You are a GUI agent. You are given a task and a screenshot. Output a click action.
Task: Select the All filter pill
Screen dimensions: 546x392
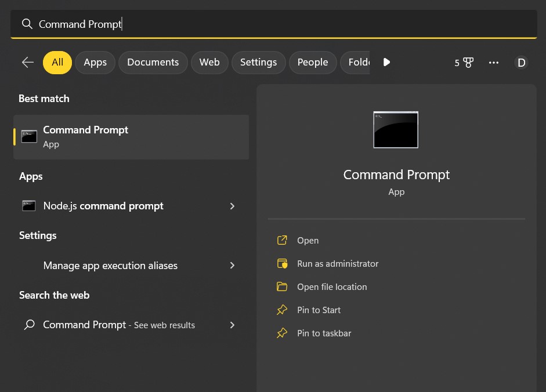tap(57, 62)
